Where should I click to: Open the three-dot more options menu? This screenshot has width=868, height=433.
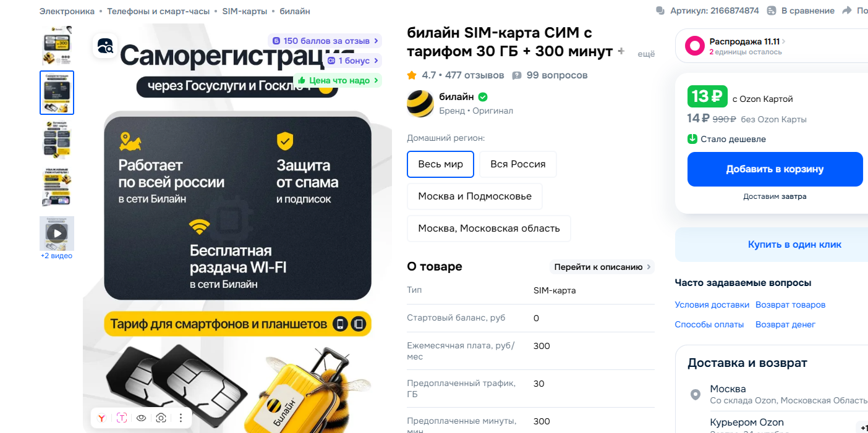pos(181,418)
